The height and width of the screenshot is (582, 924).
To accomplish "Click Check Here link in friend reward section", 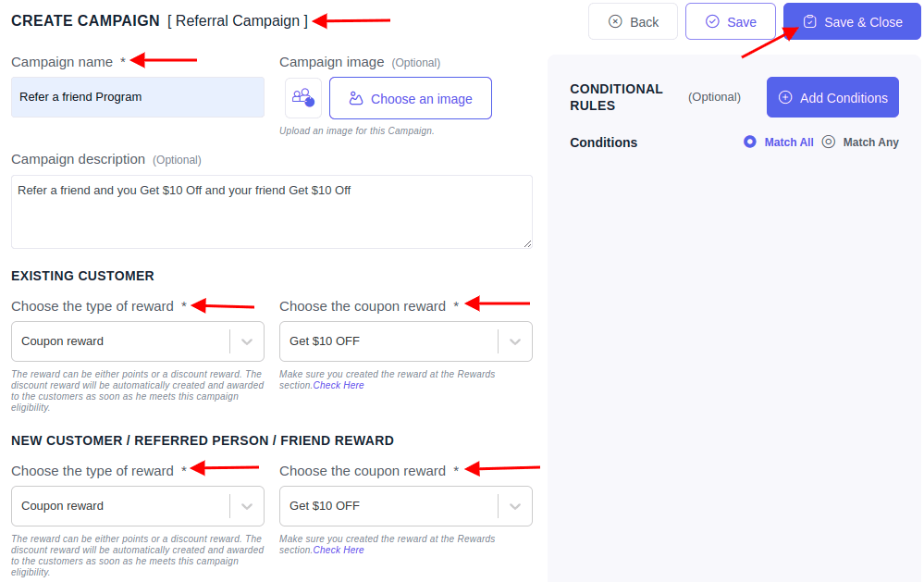I will pos(339,549).
